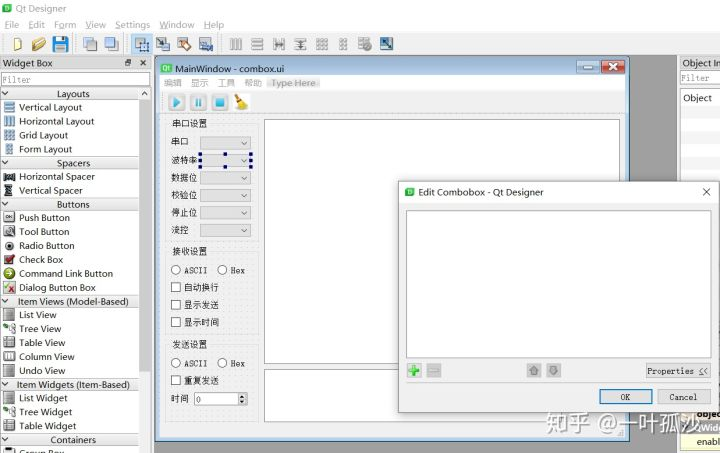
Task: Click the Object Inspector Filter field
Action: pyautogui.click(x=700, y=78)
